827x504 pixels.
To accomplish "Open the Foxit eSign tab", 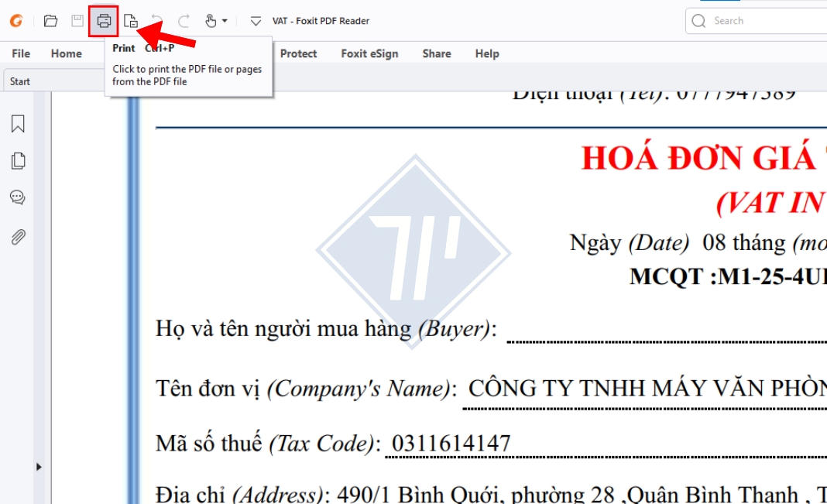I will (x=369, y=53).
